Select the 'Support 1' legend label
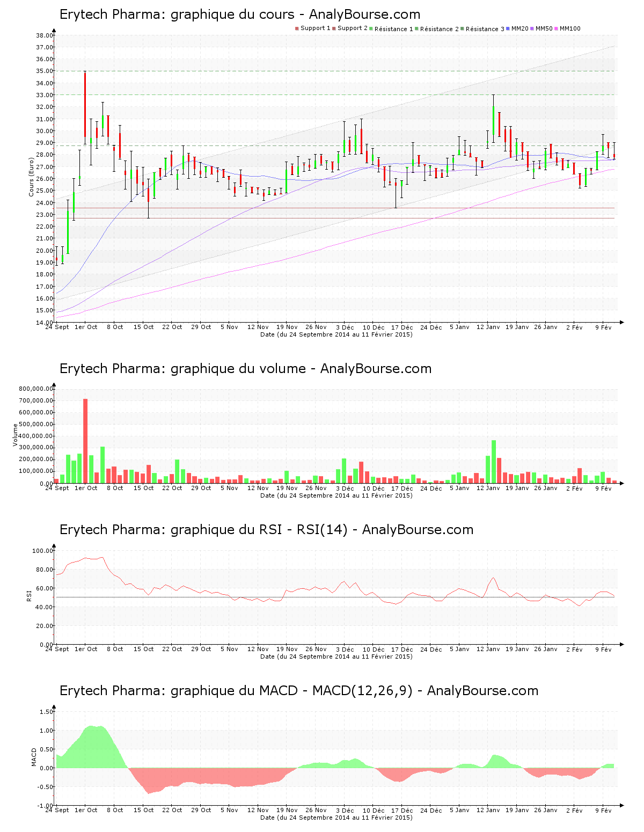644x832 pixels. coord(316,28)
